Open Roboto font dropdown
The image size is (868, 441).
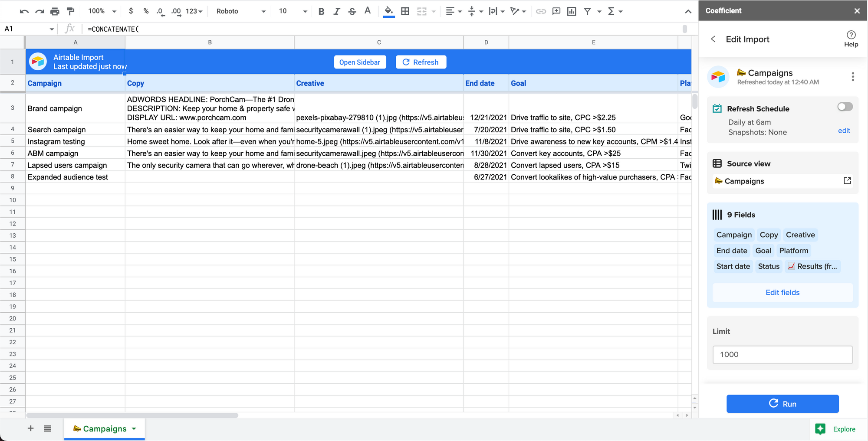click(241, 11)
